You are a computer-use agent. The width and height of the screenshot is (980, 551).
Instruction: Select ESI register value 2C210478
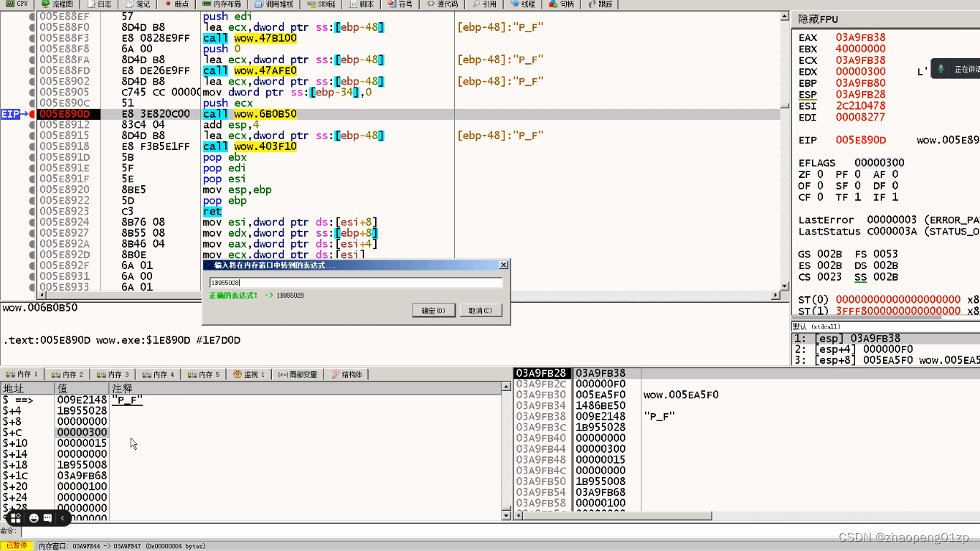(x=860, y=106)
